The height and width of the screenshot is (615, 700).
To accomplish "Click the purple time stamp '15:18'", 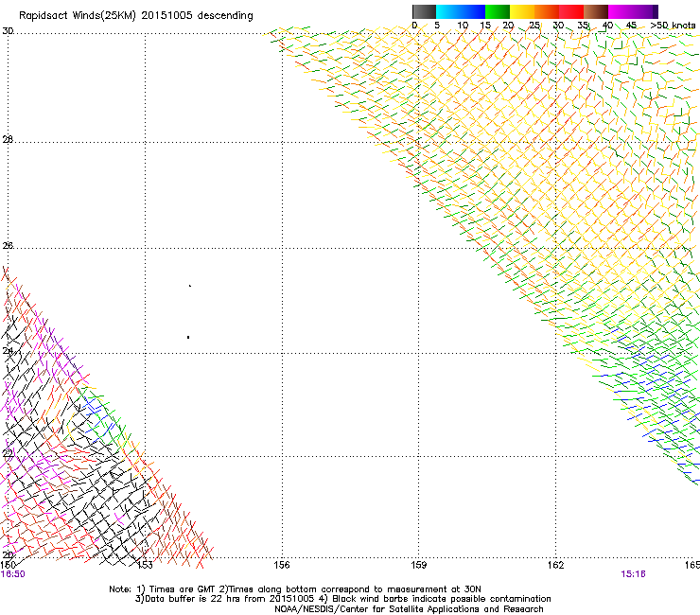I will coord(633,574).
